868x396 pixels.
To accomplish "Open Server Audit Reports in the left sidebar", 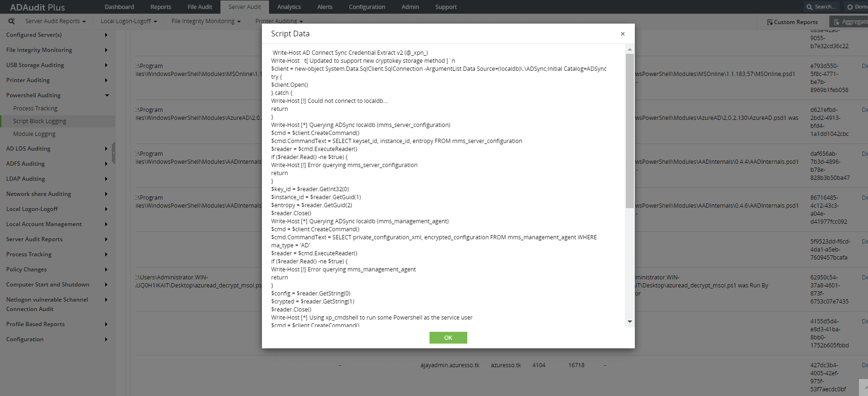I will [x=34, y=239].
